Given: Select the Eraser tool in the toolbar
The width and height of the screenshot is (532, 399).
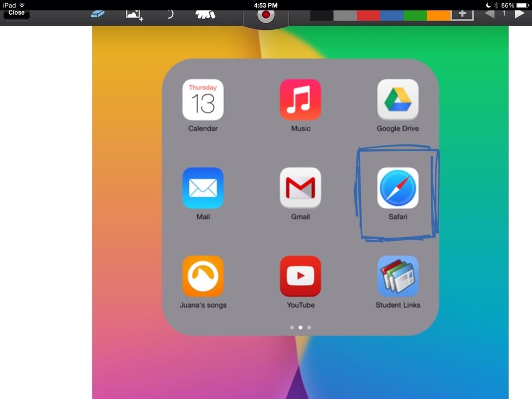Looking at the screenshot, I should (97, 15).
